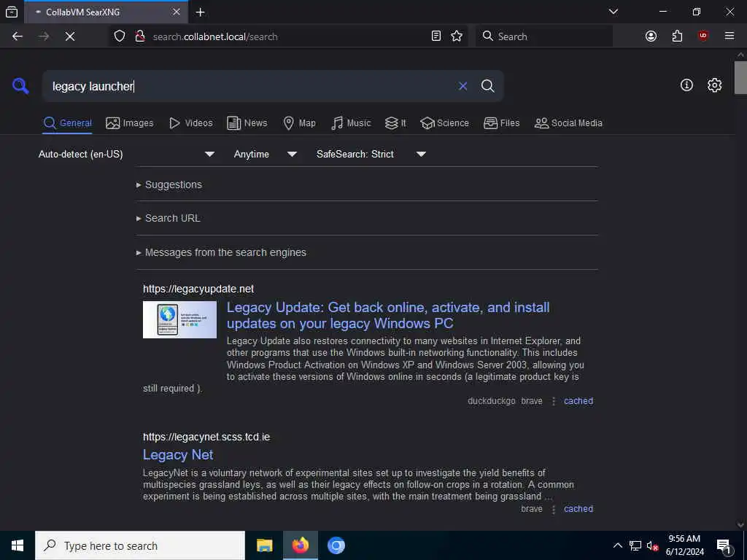
Task: Click the https://legacyupdate.net URL
Action: 198,289
